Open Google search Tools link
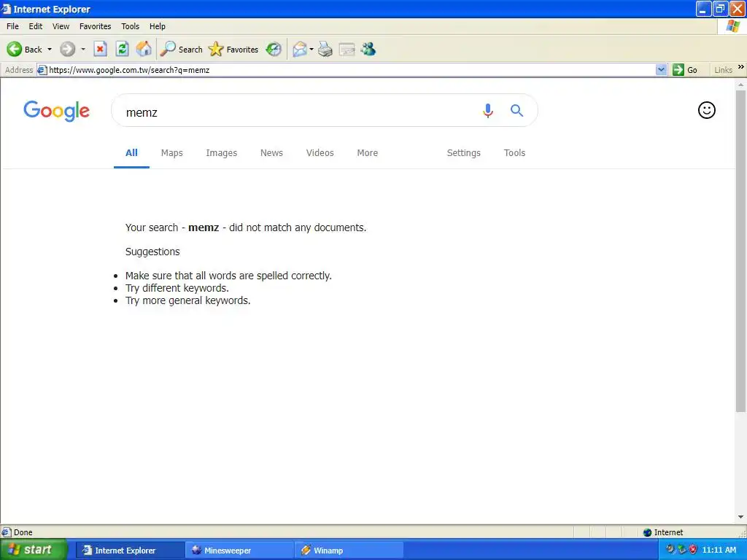 coord(514,153)
